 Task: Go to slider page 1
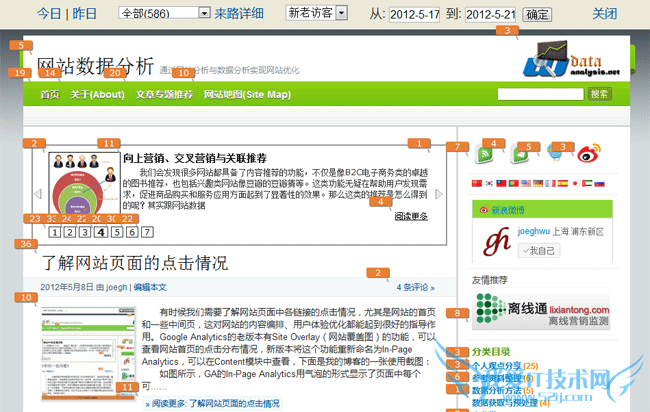point(55,232)
